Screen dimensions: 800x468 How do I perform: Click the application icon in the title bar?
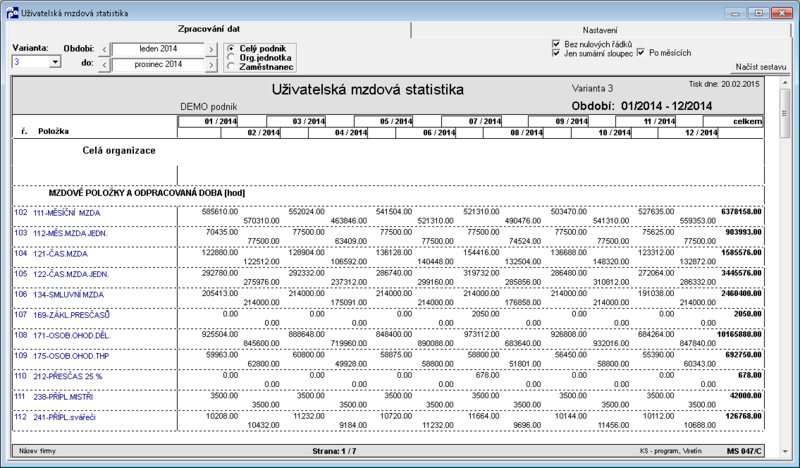[x=12, y=13]
